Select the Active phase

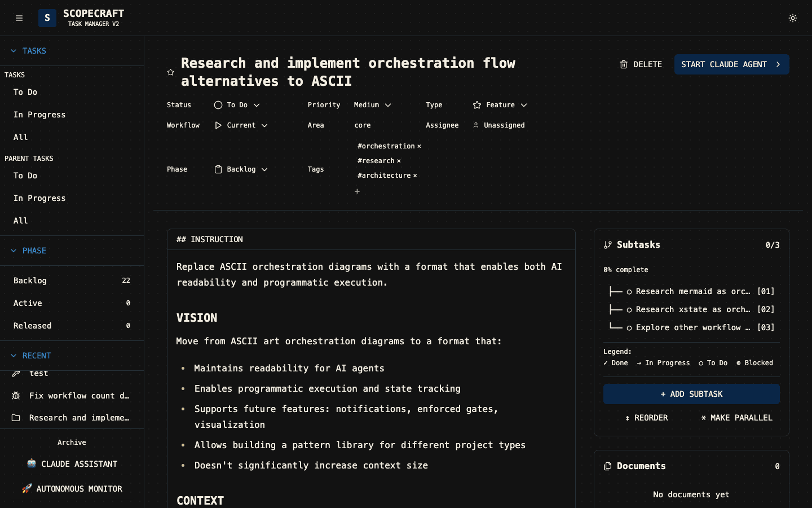[x=72, y=303]
